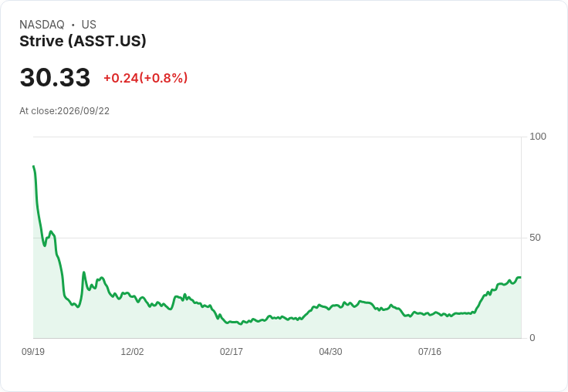Click the NASDAQ exchange label

[42, 25]
